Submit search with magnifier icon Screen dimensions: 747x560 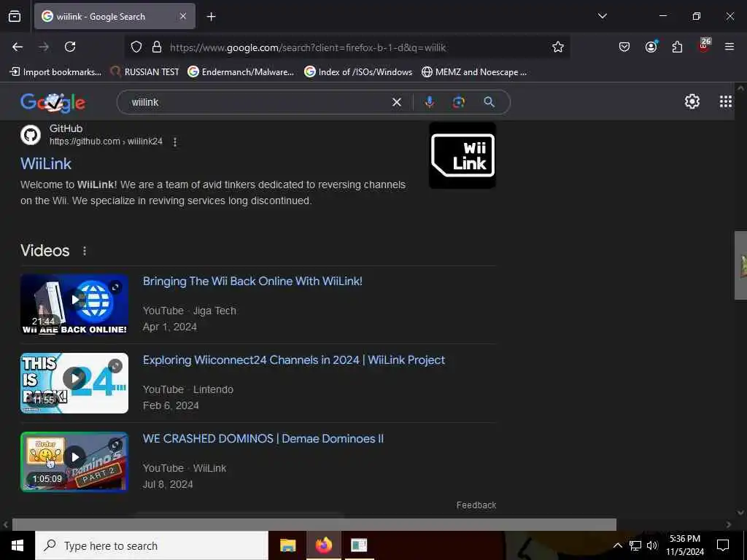coord(489,102)
